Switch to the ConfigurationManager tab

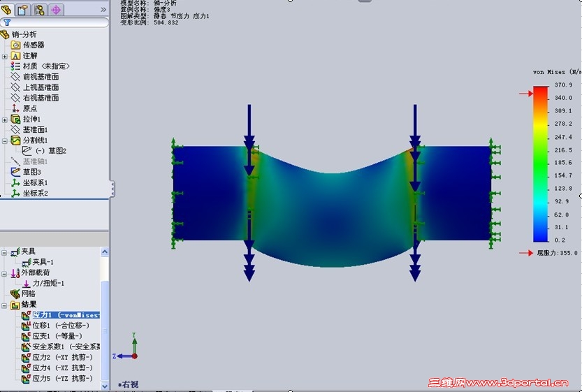click(39, 10)
